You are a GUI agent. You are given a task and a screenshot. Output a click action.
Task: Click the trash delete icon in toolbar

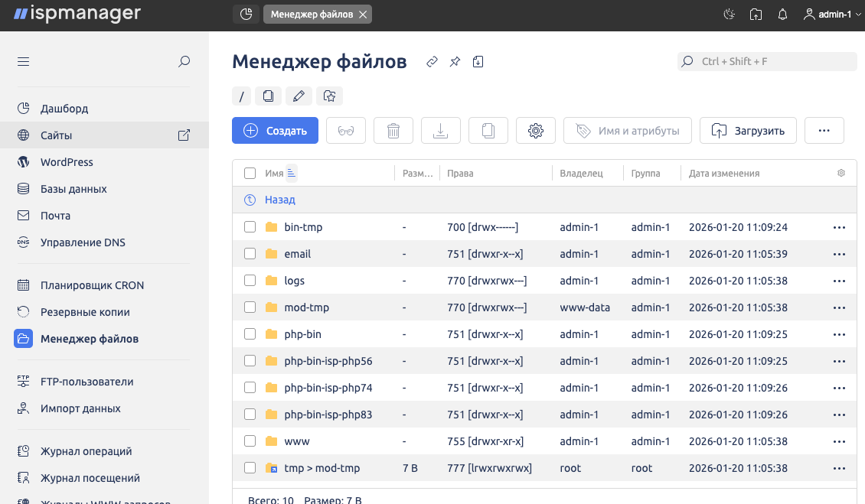coord(393,131)
